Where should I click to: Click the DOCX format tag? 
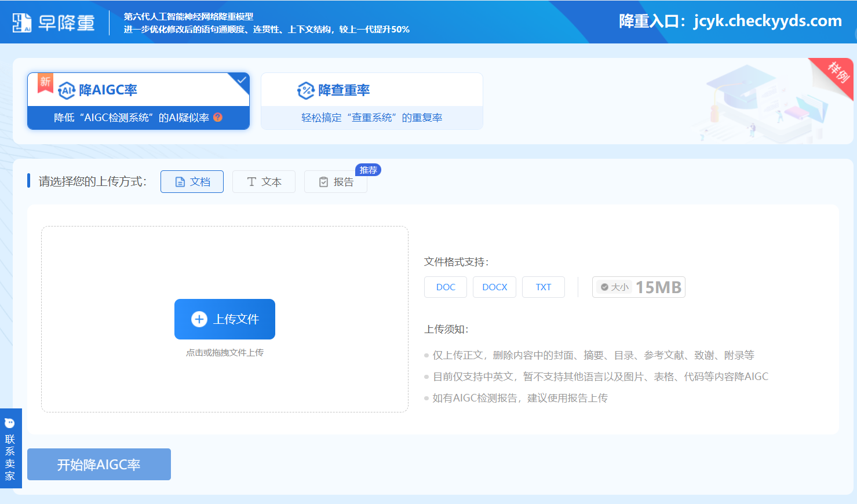click(x=494, y=287)
